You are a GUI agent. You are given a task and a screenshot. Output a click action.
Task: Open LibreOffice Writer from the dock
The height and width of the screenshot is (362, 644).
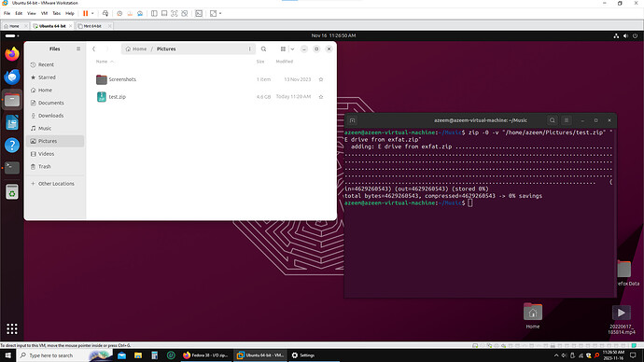tap(12, 122)
